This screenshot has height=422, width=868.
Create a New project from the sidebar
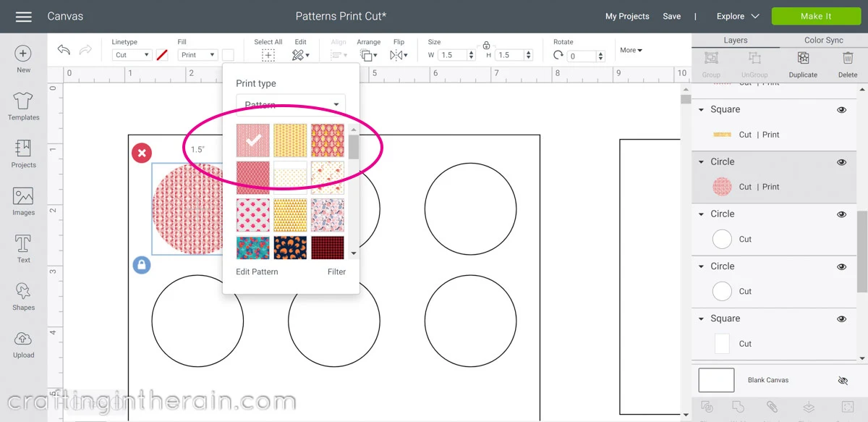(x=23, y=59)
